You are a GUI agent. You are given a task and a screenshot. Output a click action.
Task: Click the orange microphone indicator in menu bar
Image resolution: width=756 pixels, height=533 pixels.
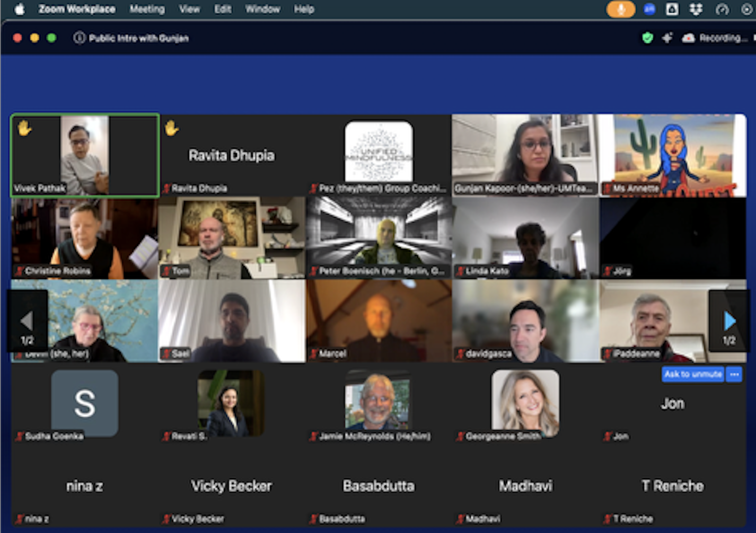[620, 9]
